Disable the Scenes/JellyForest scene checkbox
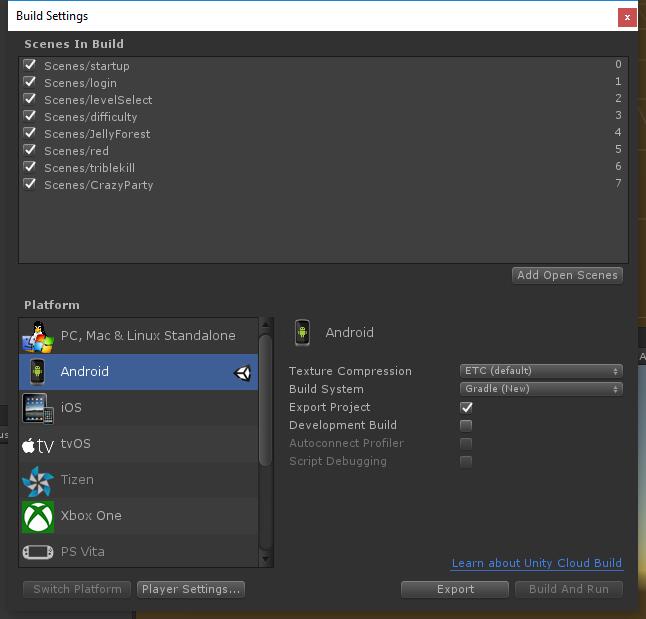646x619 pixels. [x=30, y=133]
